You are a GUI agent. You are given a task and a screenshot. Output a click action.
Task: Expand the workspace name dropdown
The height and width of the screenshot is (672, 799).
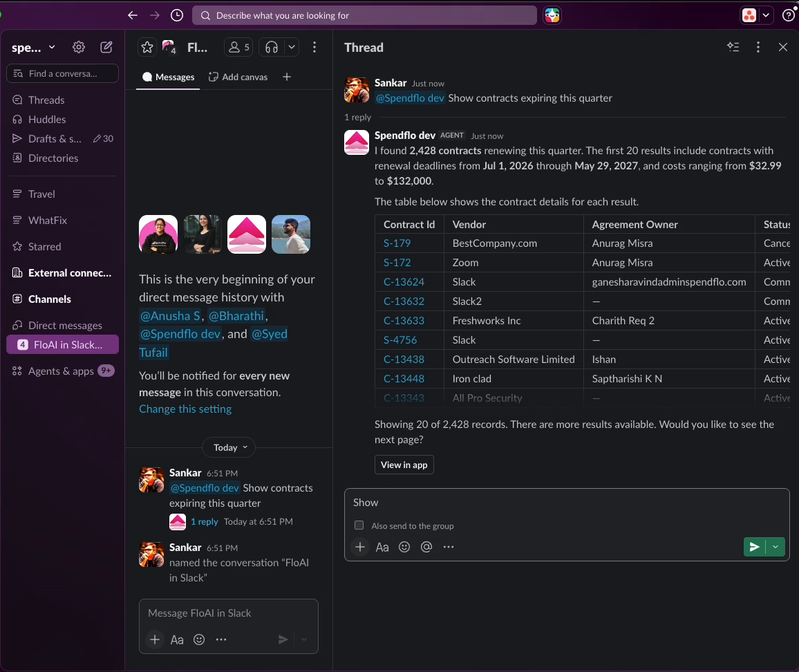pyautogui.click(x=34, y=48)
